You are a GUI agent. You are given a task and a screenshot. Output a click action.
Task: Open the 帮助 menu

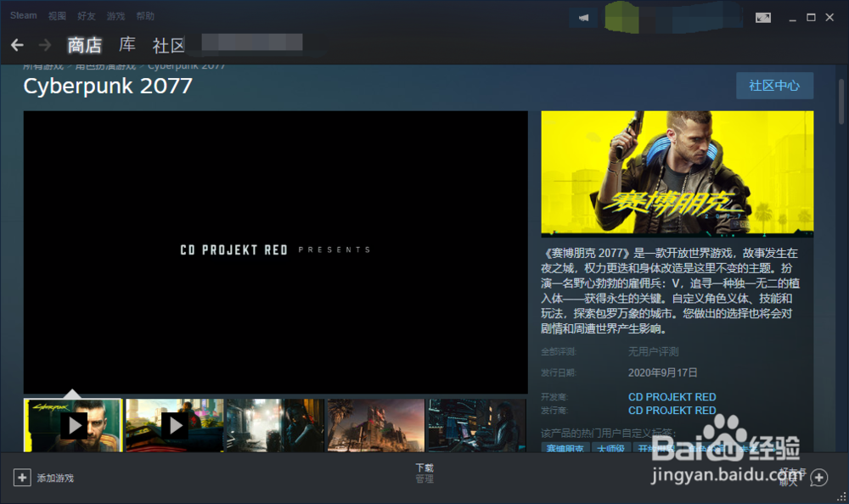click(145, 16)
